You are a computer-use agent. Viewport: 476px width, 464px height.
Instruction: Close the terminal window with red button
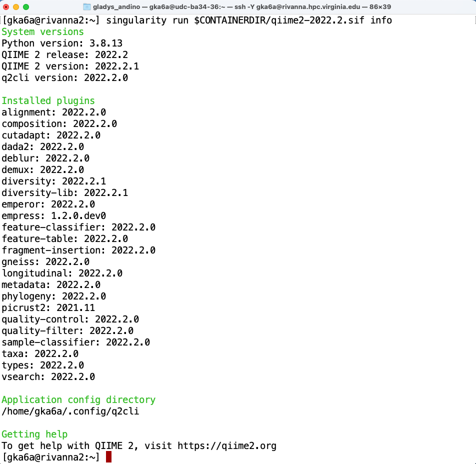pyautogui.click(x=6, y=6)
